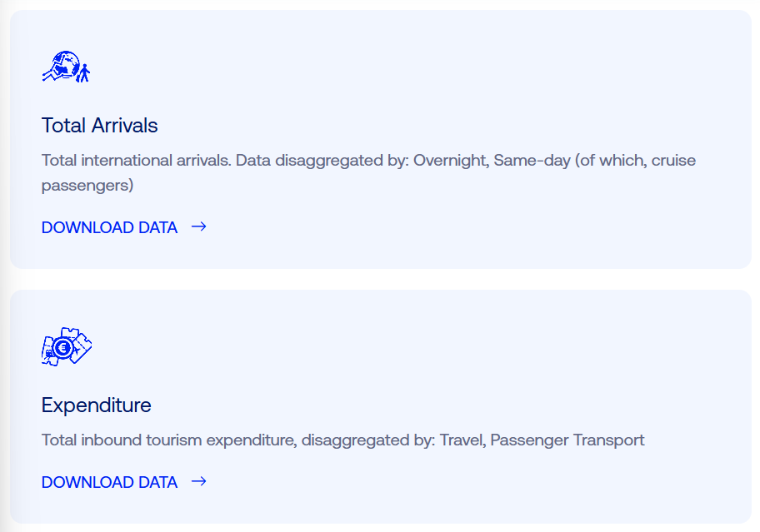Click the euro coin tickets icon
This screenshot has height=532, width=760.
[66, 346]
